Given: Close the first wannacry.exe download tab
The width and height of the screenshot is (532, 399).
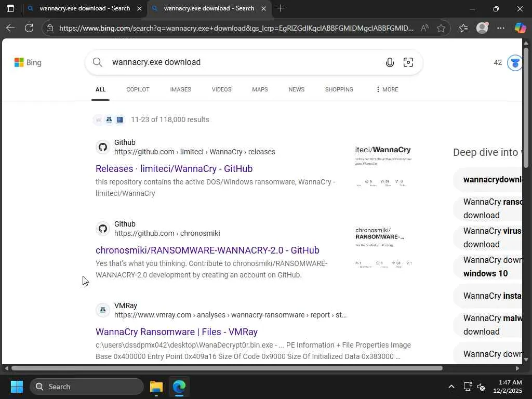Looking at the screenshot, I should (x=139, y=8).
